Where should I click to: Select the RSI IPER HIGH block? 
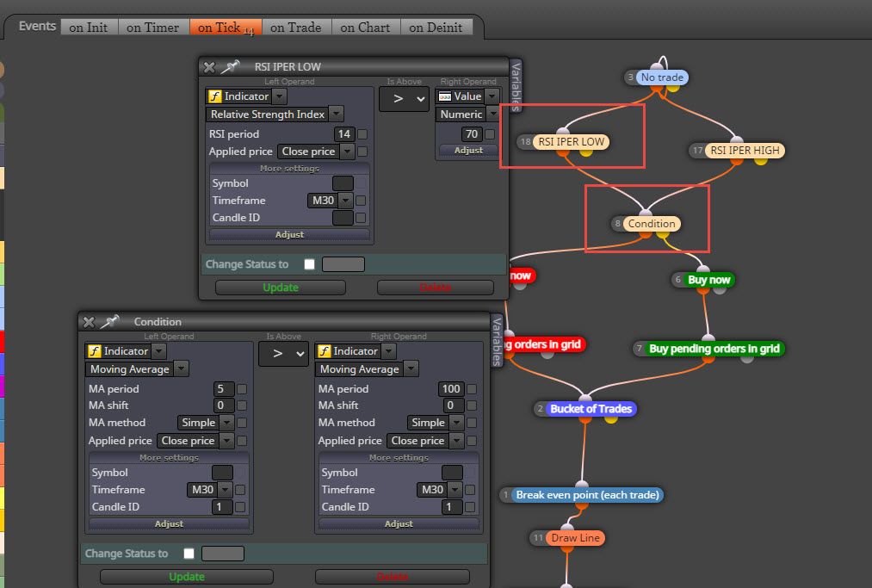click(745, 150)
